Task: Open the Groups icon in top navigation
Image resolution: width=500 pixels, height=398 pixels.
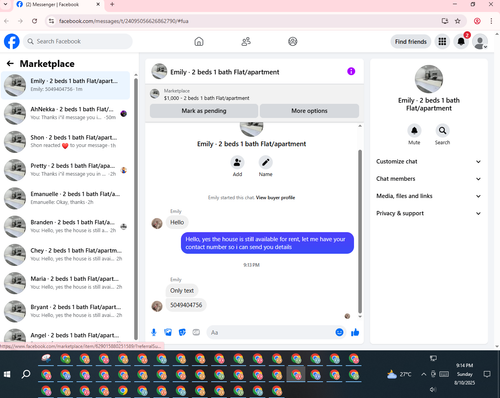Action: 293,42
